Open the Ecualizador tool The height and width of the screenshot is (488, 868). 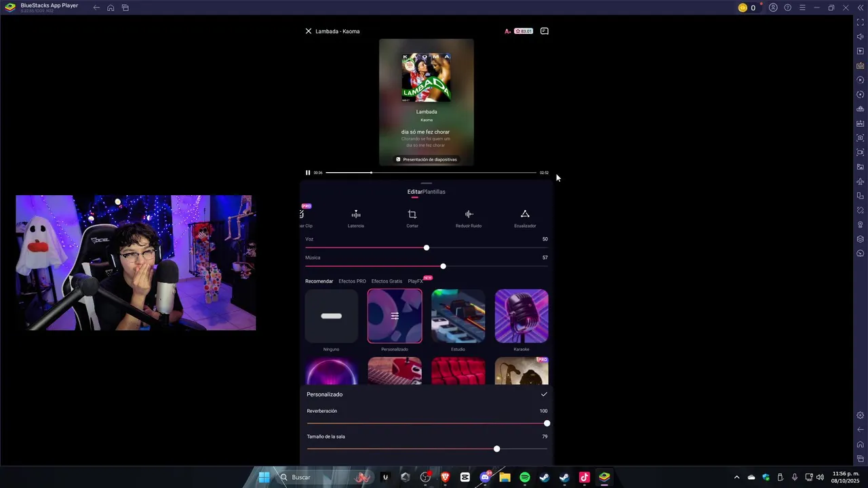pos(525,218)
